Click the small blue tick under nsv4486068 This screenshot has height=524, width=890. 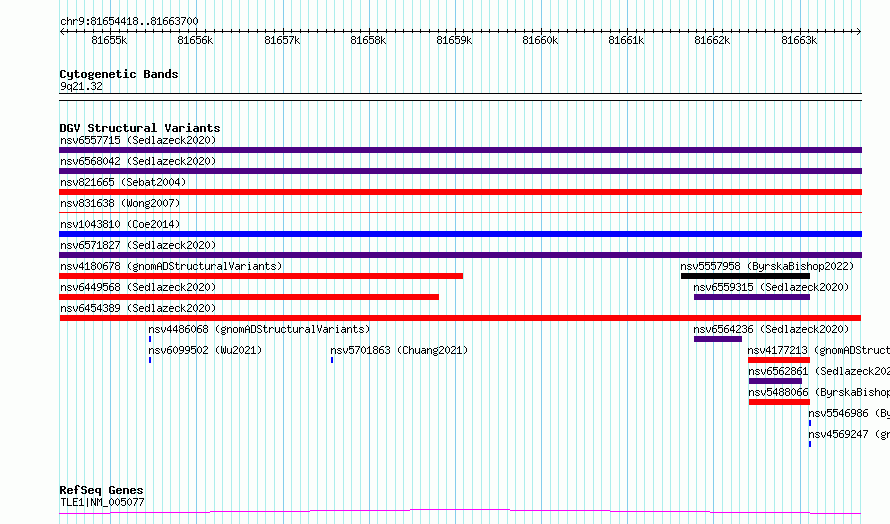point(150,339)
